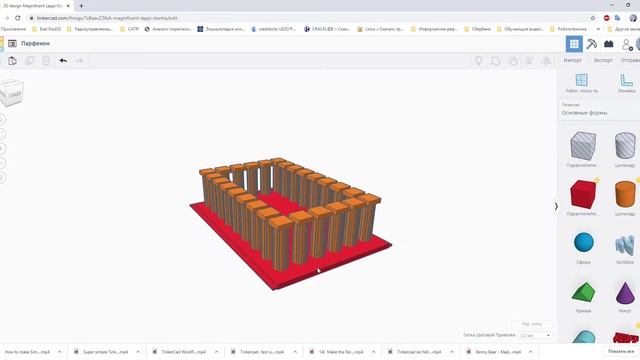This screenshot has height=360, width=640.
Task: Click the Mirror tool icon
Action: (x=546, y=61)
